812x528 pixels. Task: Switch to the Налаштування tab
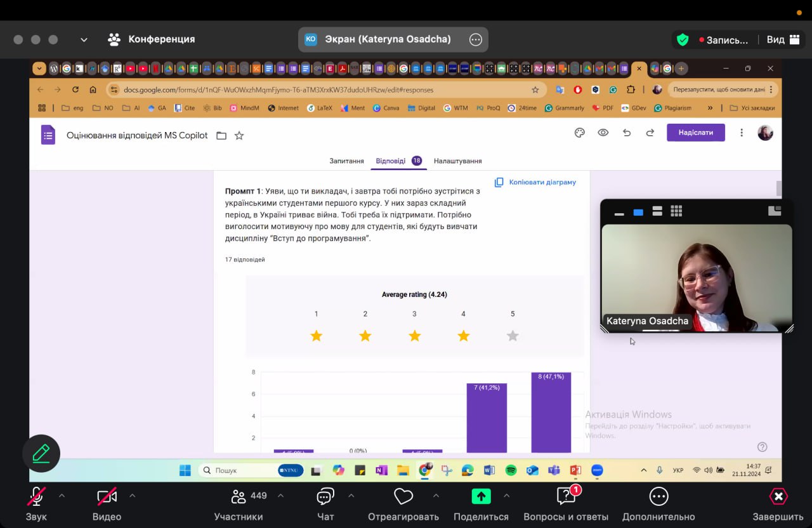[457, 161]
